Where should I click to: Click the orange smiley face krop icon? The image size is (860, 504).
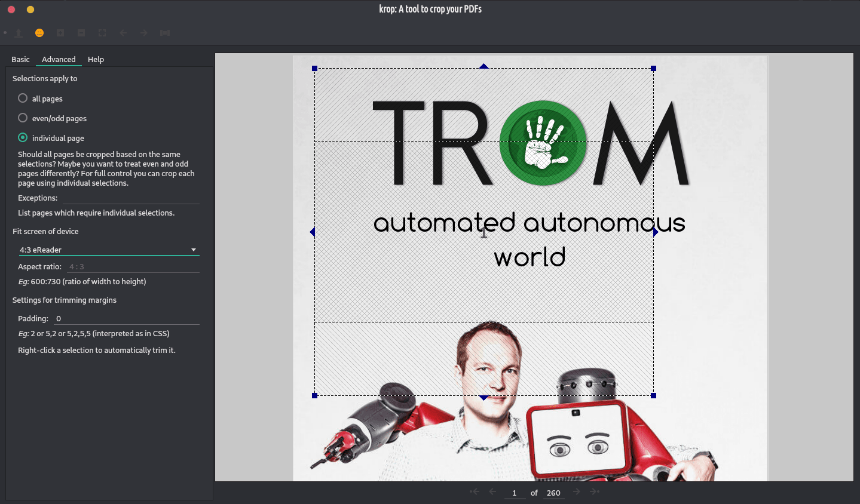(39, 33)
